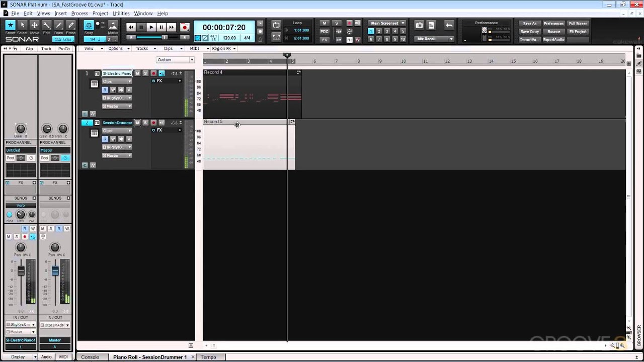The image size is (644, 362).
Task: Select screenset 2
Action: click(379, 31)
